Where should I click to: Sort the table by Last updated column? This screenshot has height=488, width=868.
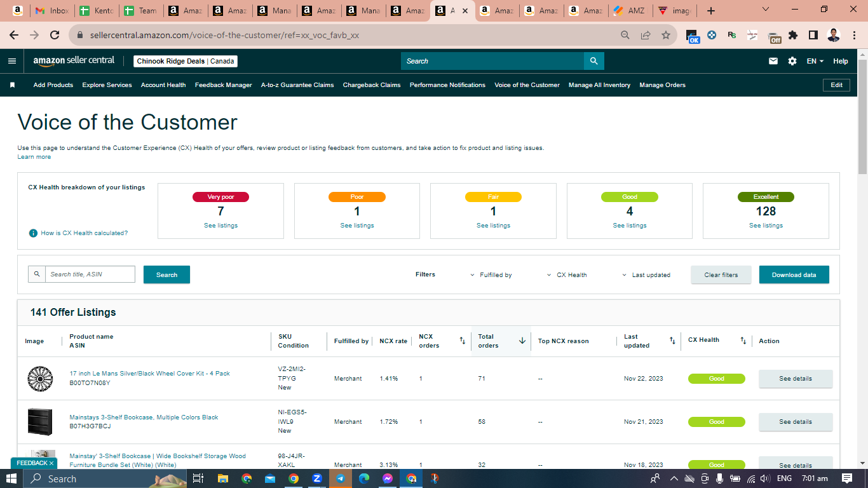pyautogui.click(x=672, y=341)
